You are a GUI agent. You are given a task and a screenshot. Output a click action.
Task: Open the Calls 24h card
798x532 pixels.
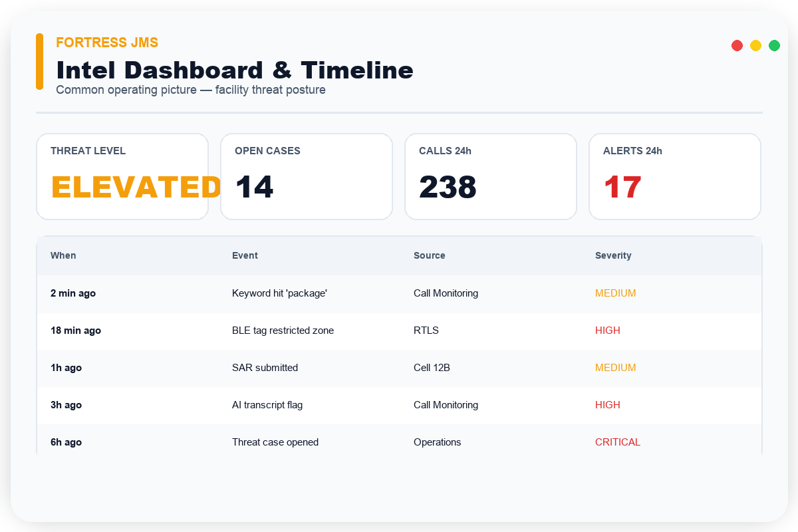491,176
